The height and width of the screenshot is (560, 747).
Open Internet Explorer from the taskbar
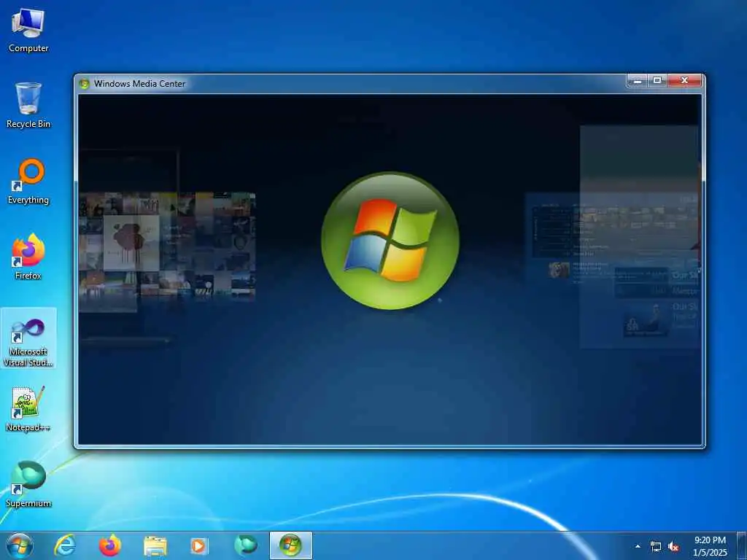click(64, 545)
